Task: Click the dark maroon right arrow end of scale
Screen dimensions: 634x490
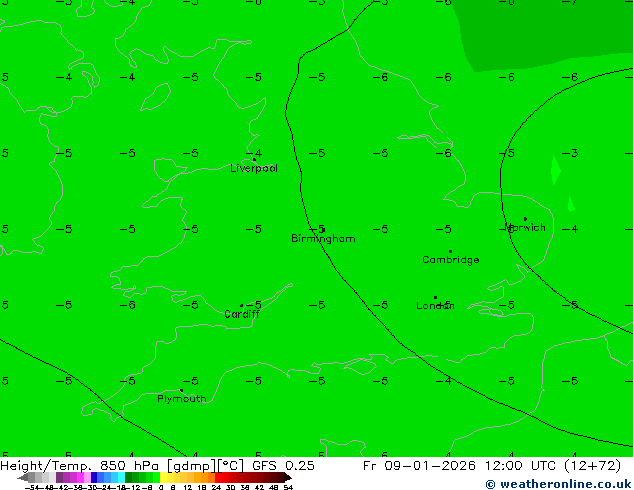Action: [x=288, y=477]
